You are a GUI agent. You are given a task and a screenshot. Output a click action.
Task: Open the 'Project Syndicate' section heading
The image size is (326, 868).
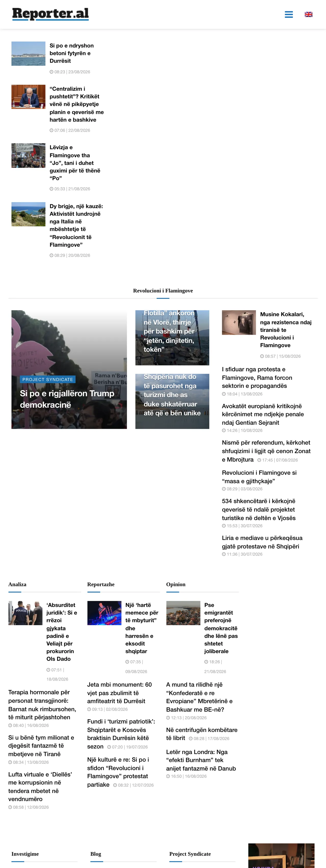(190, 854)
